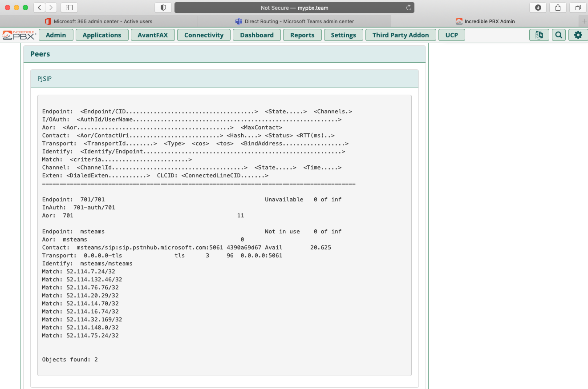This screenshot has width=588, height=389.
Task: Click the PBX magnifier search icon
Action: (559, 35)
